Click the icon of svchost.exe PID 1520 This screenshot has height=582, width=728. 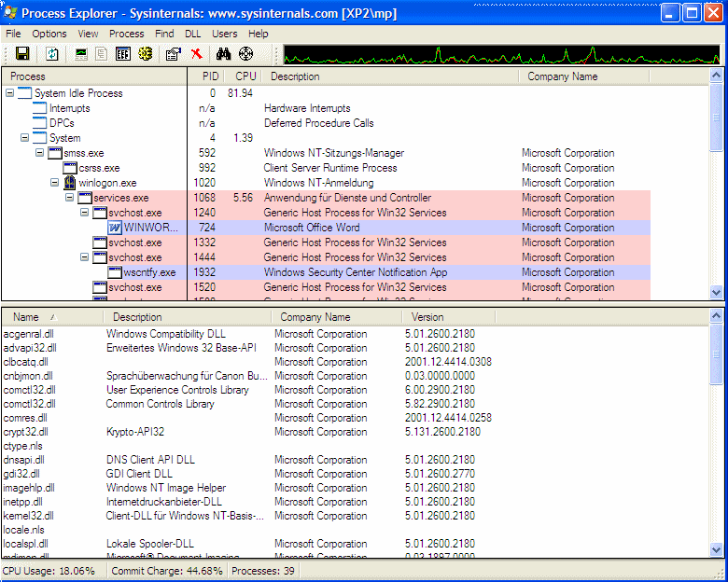[x=100, y=287]
